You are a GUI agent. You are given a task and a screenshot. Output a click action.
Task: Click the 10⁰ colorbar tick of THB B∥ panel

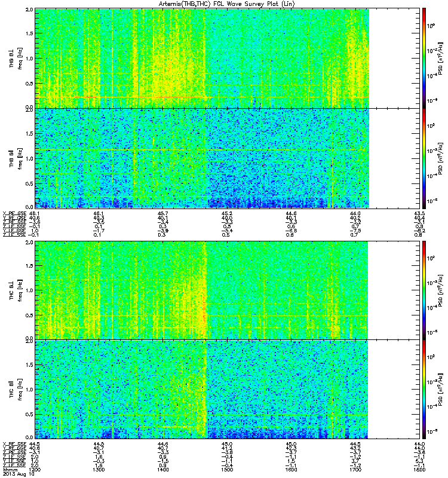tap(431, 125)
